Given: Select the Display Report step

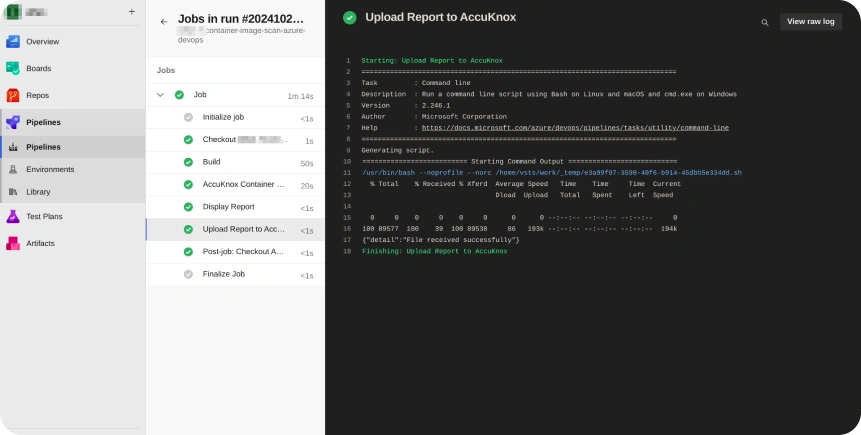Looking at the screenshot, I should pos(235,208).
